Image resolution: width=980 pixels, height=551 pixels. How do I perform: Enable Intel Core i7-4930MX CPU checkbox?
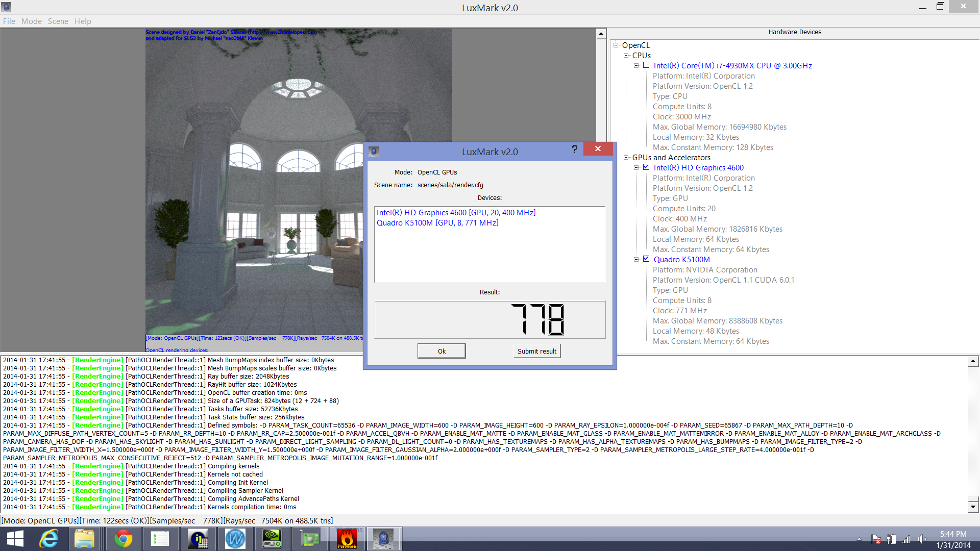[x=646, y=65]
